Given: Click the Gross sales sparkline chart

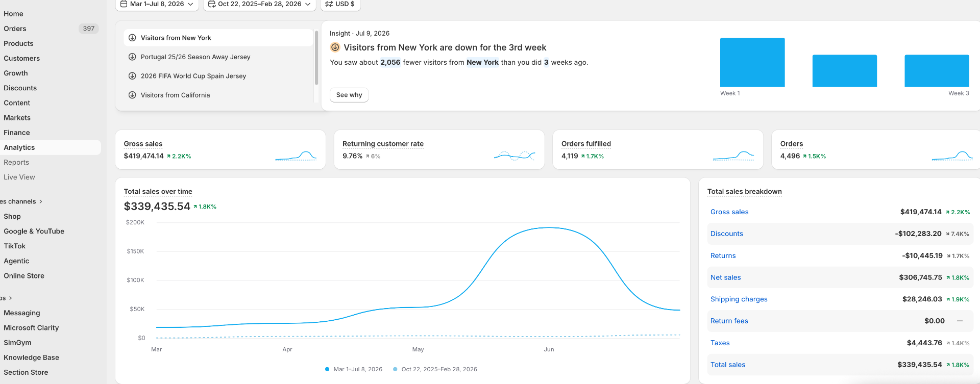Looking at the screenshot, I should [x=296, y=156].
